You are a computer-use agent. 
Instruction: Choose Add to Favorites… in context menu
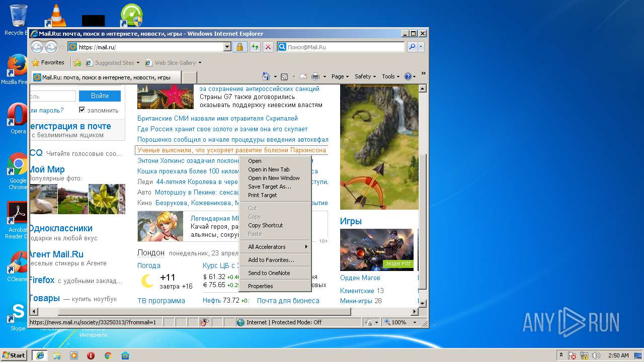(x=275, y=260)
